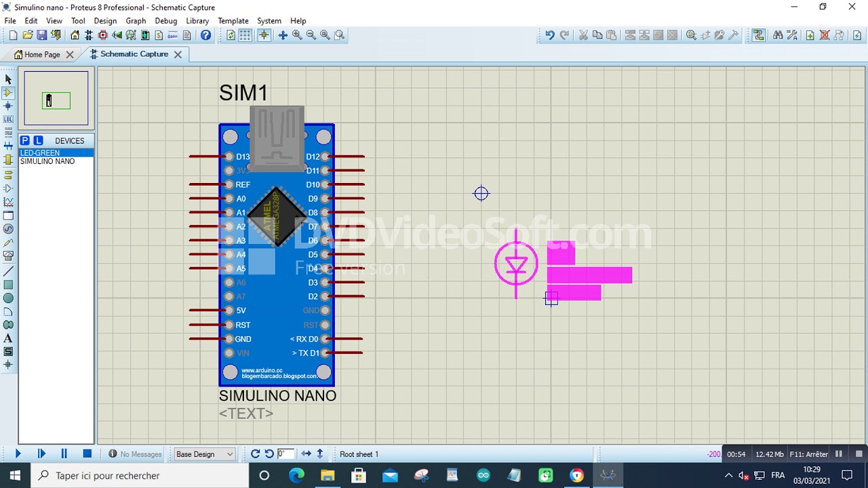868x488 pixels.
Task: Open the Tool menu
Action: click(x=78, y=21)
